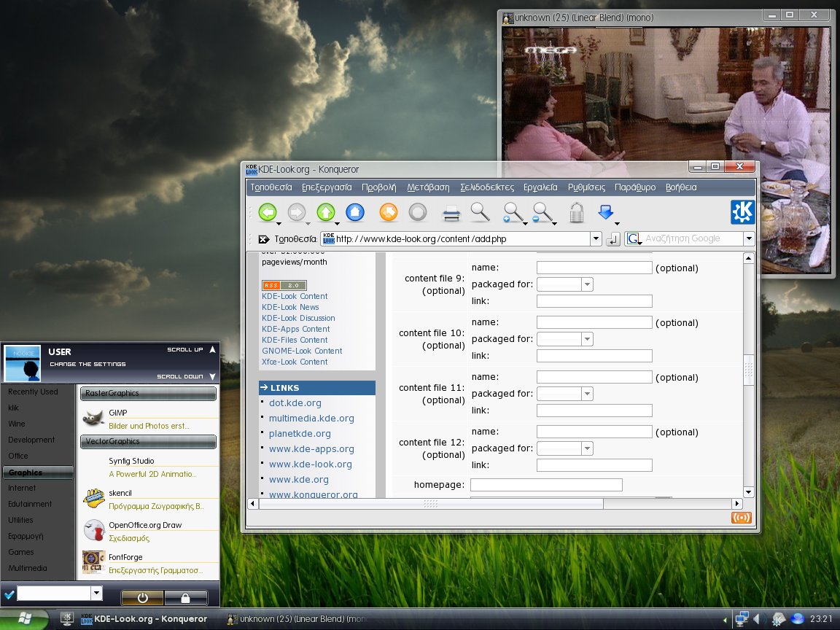Launch FontForge from the menu
840x630 pixels.
pos(149,564)
